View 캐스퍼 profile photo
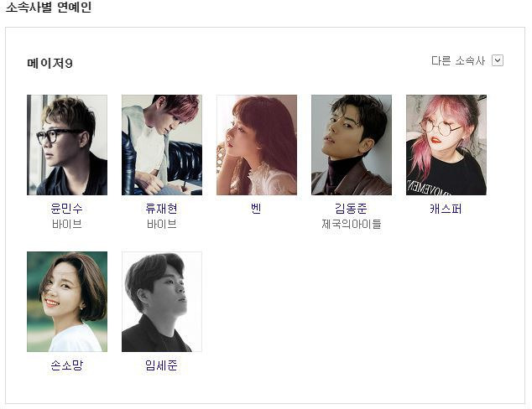Viewport: 532px width, 409px height. (446, 145)
